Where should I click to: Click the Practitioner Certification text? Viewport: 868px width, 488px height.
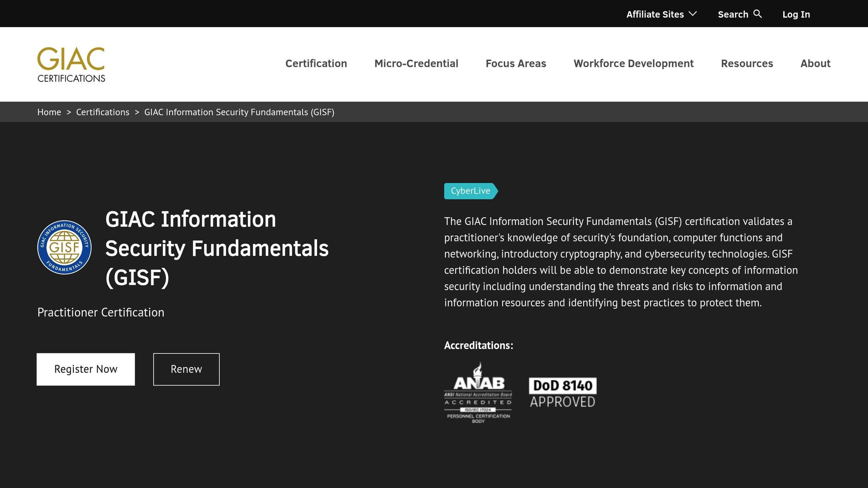click(101, 313)
